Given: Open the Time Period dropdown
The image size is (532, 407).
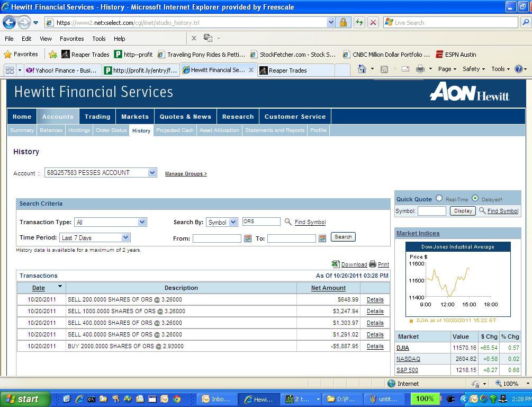Looking at the screenshot, I should [95, 238].
